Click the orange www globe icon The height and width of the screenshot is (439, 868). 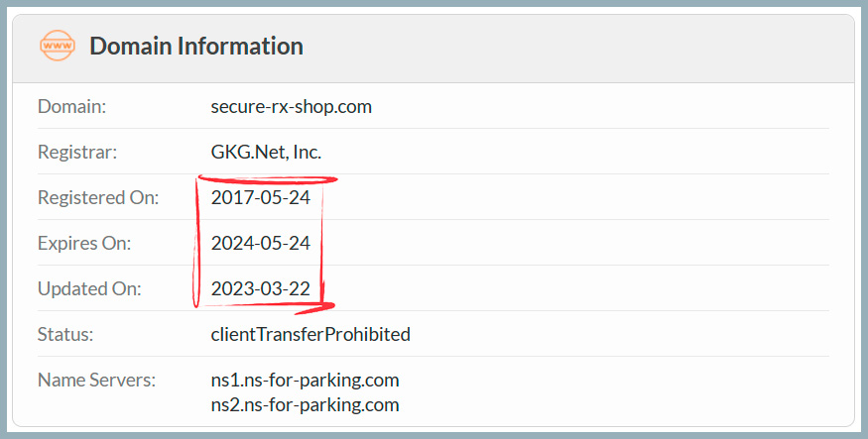[x=58, y=46]
